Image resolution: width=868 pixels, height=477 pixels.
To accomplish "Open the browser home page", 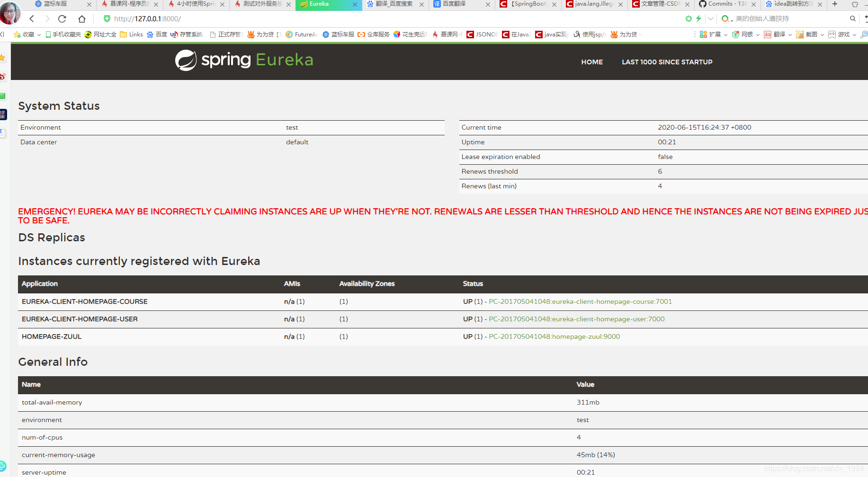I will pos(82,19).
